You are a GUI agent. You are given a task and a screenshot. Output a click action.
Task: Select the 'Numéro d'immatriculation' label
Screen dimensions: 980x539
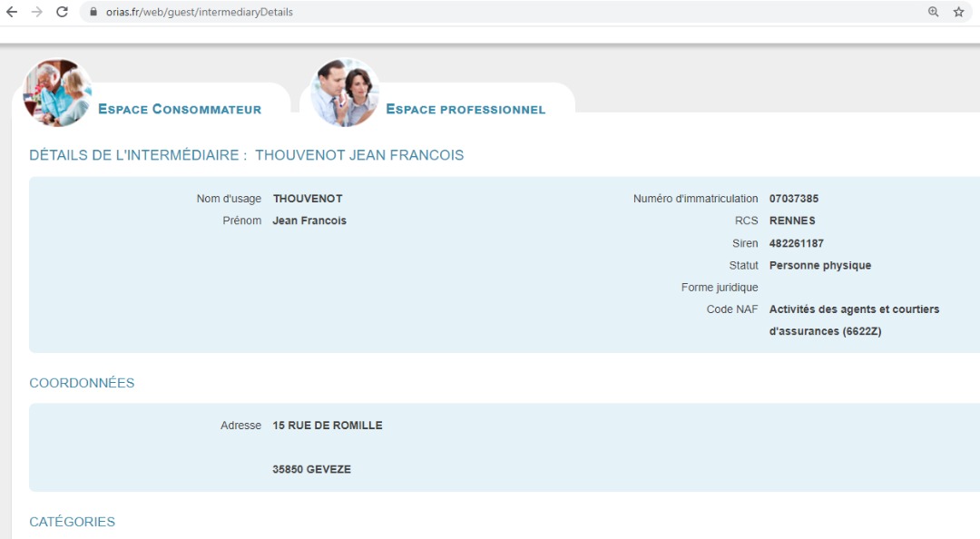[x=696, y=199]
